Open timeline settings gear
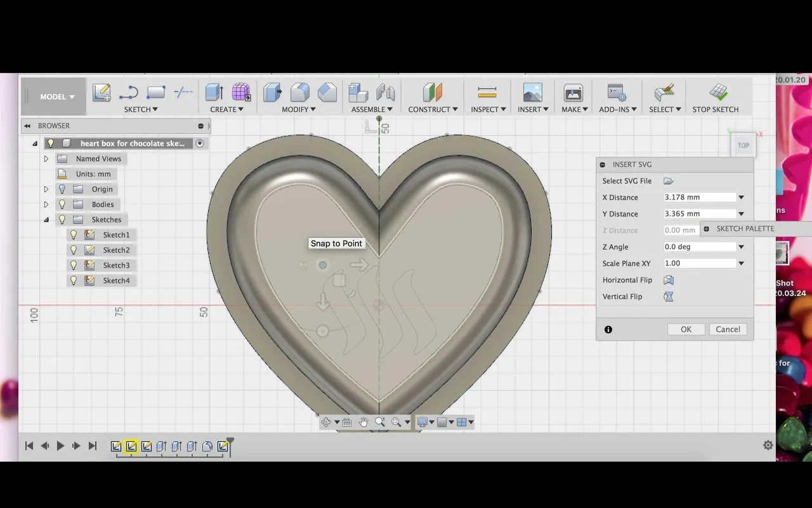The height and width of the screenshot is (508, 812). pos(768,445)
